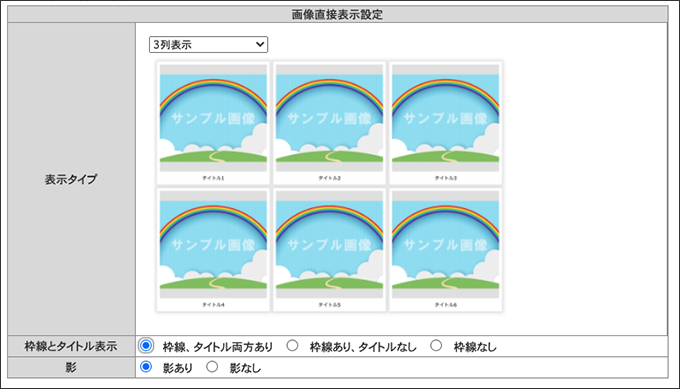Click the タイトル6 caption text
This screenshot has width=680, height=389.
(446, 305)
